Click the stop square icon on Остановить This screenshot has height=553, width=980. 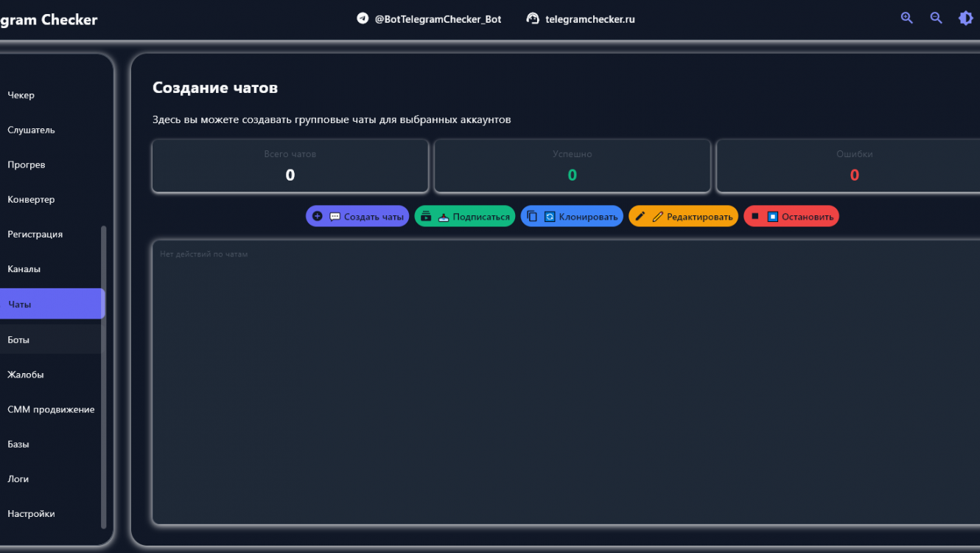[x=755, y=216]
